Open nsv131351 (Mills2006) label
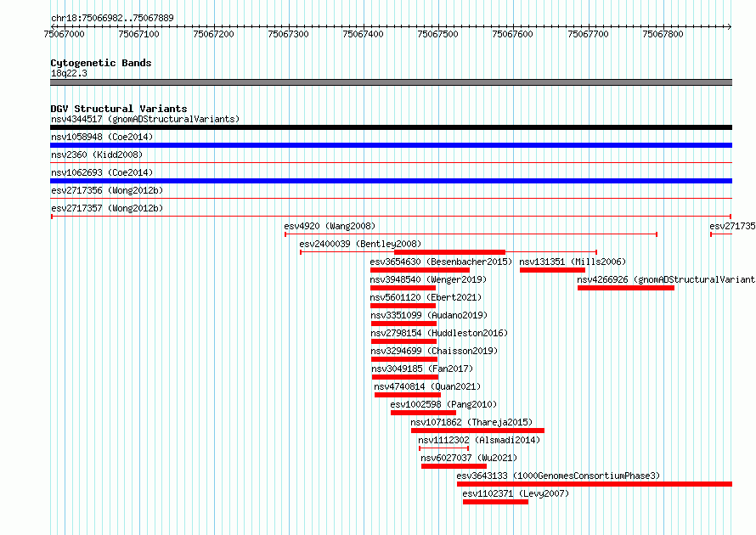 tap(573, 262)
